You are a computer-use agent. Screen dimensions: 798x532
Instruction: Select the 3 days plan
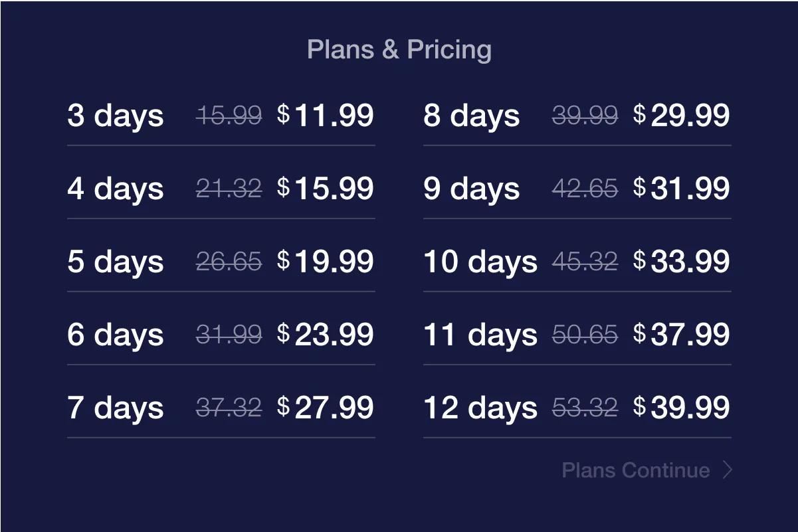coord(221,116)
